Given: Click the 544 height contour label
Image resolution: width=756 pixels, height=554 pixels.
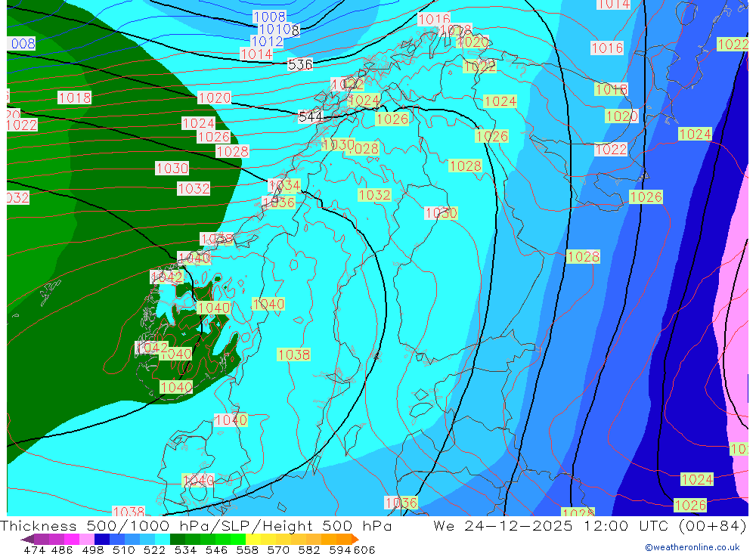Looking at the screenshot, I should coord(311,116).
